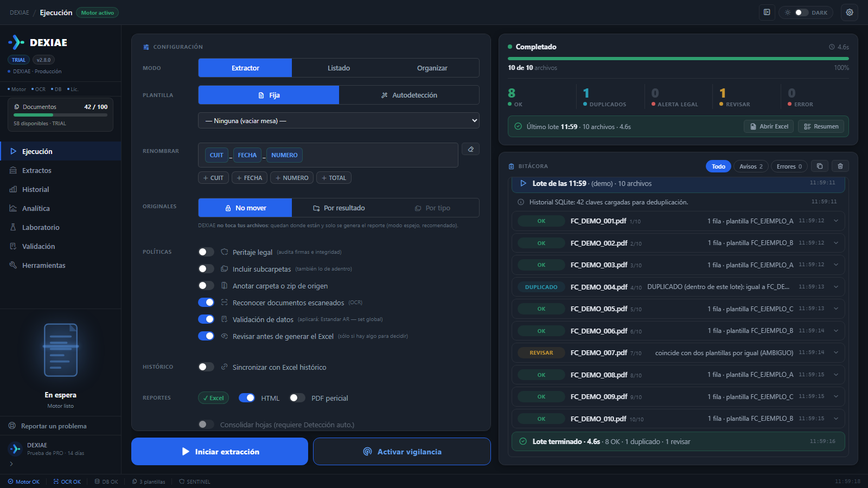Select Organizar mode tab
This screenshot has width=868, height=488.
click(x=432, y=68)
